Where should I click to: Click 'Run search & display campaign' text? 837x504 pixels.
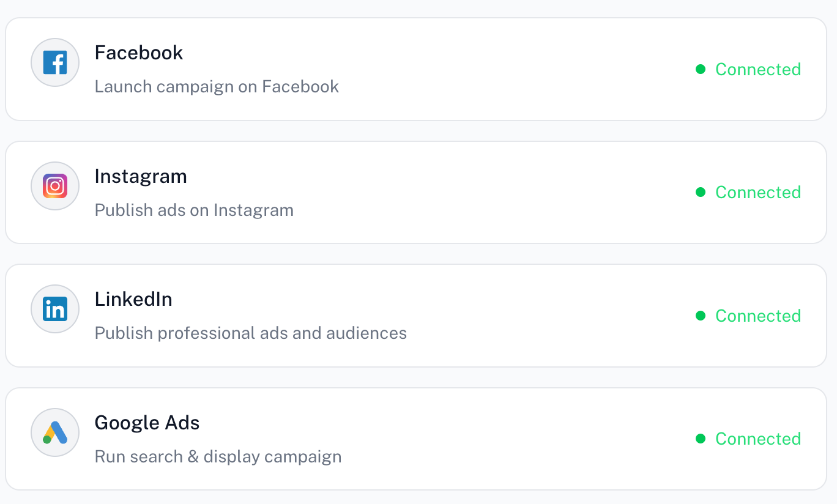coord(218,456)
